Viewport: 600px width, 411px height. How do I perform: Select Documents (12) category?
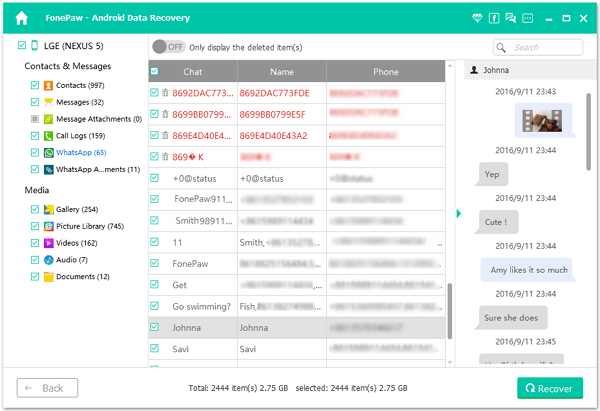coord(83,277)
